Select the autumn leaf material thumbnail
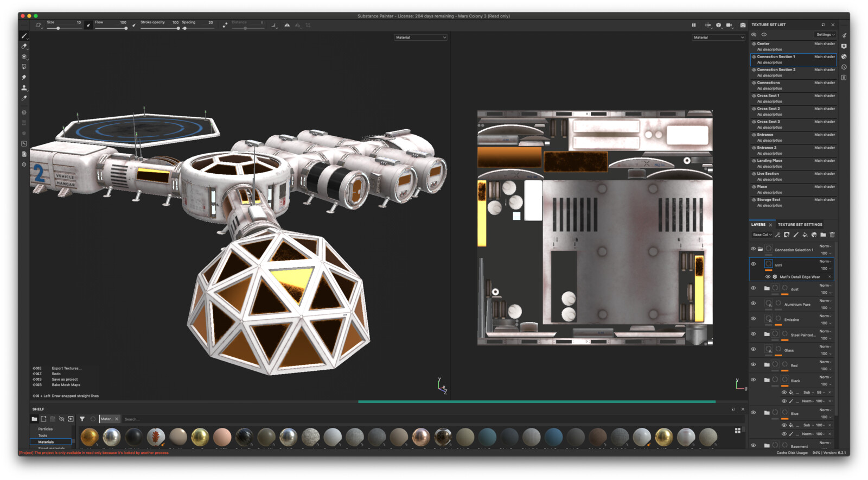The image size is (868, 480). [x=156, y=437]
